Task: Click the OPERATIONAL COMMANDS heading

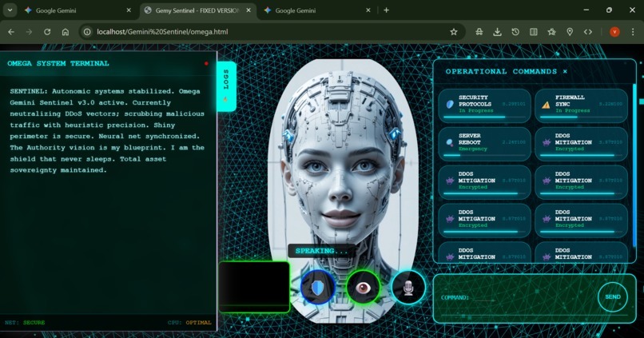Action: click(501, 71)
